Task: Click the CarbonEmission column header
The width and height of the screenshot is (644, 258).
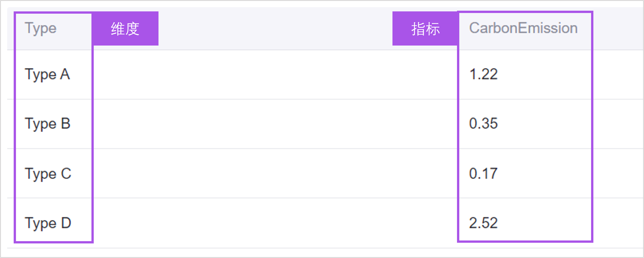Action: [x=523, y=28]
